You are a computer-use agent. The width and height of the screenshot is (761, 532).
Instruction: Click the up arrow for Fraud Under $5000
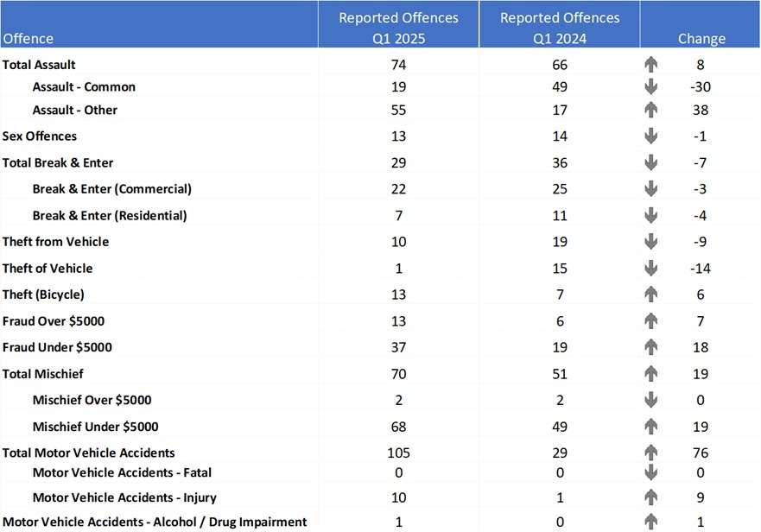[650, 347]
